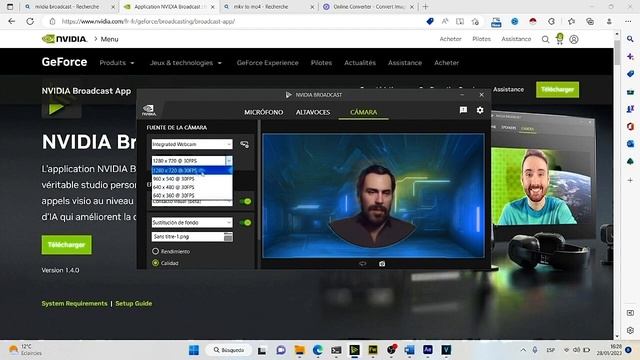This screenshot has width=640, height=360.
Task: Click the camera flip icon beside Integrated Webcam
Action: tap(244, 144)
